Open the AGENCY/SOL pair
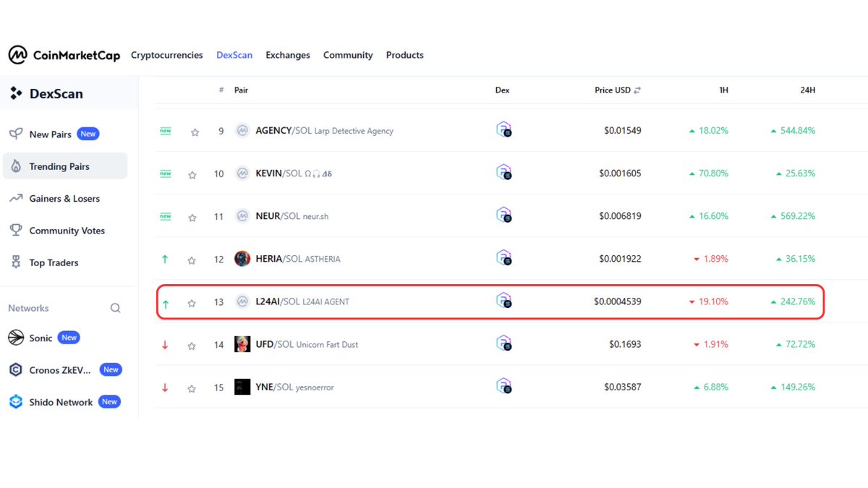 pos(324,131)
